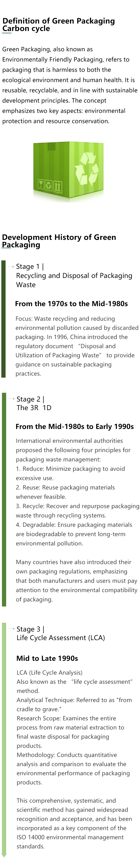This screenshot has height=868, width=140.
Task: Click the bullet marker beside Stage 3
Action: [x=13, y=629]
